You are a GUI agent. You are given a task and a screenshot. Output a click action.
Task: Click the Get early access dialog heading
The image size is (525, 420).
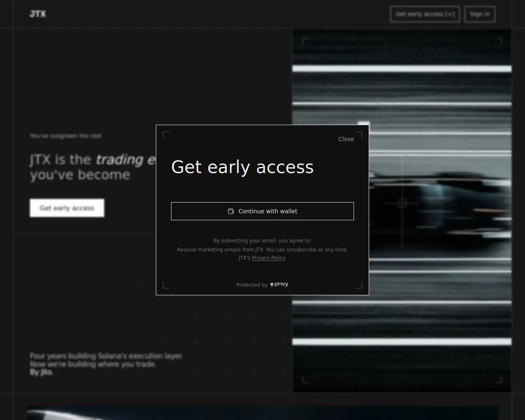242,167
